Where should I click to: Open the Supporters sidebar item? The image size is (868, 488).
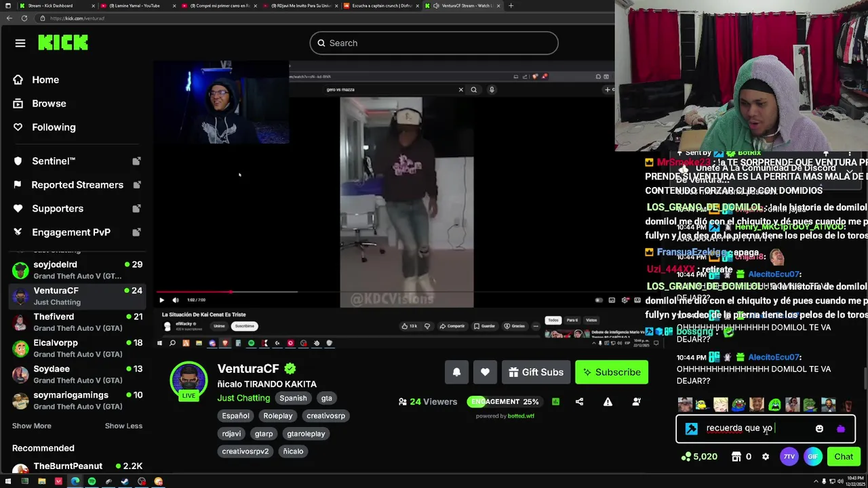click(58, 209)
